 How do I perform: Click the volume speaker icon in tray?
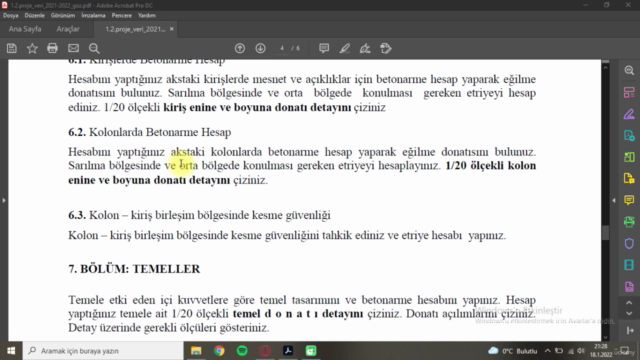581,351
